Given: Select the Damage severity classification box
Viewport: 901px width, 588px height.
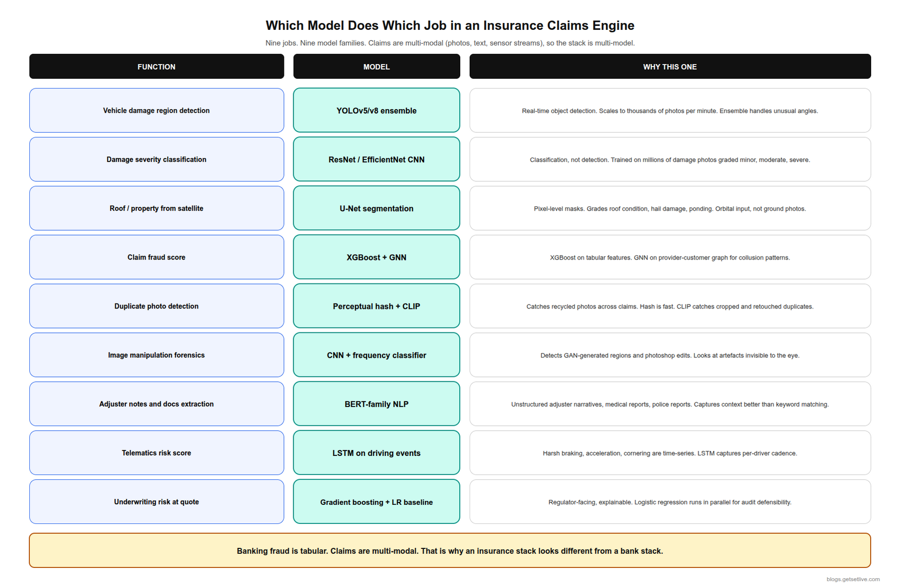Looking at the screenshot, I should pos(157,160).
